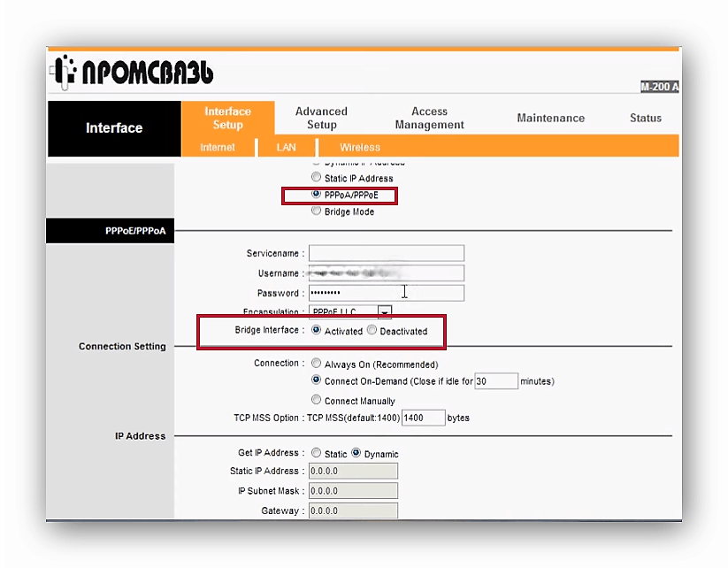
Task: Choose Bridge Mode radio button
Action: pyautogui.click(x=316, y=211)
